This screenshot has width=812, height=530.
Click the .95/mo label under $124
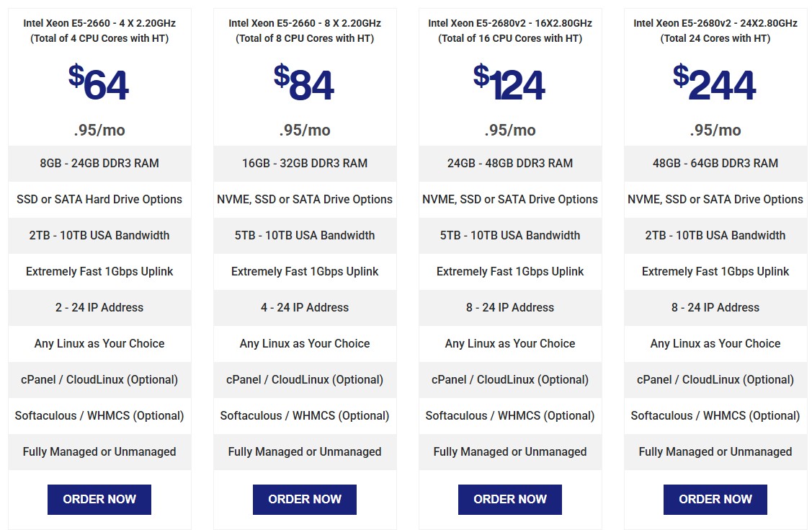[509, 130]
